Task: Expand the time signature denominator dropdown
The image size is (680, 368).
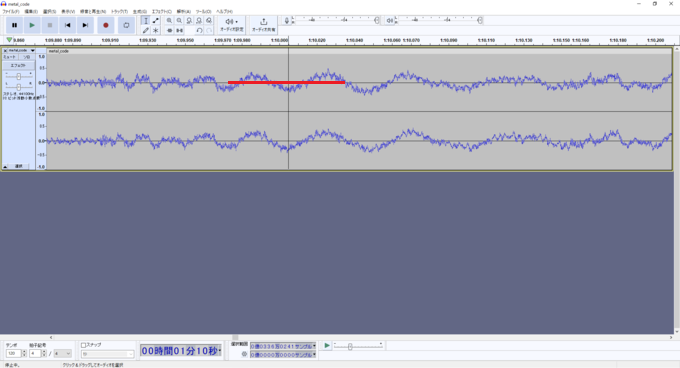Action: [63, 354]
